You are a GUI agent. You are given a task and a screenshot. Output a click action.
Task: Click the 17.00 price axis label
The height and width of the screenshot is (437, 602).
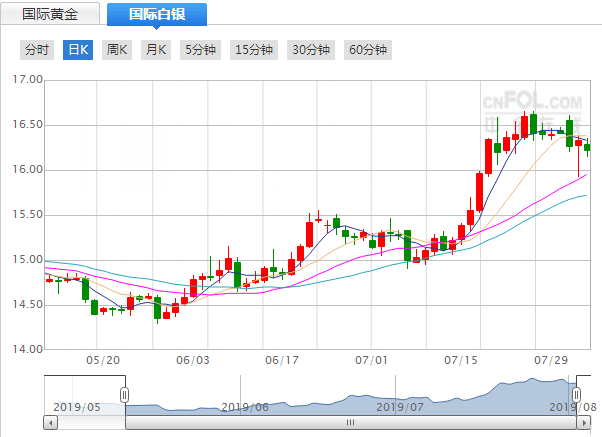[27, 79]
